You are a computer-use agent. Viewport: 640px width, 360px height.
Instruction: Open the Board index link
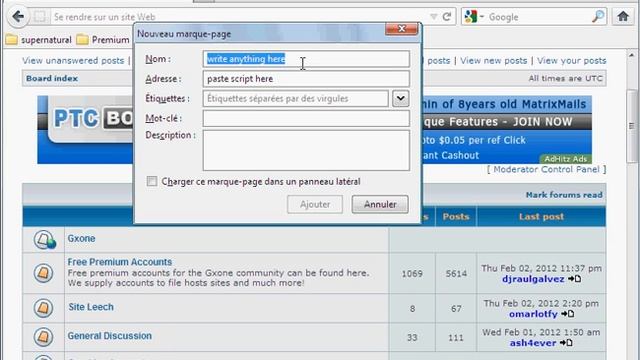(x=52, y=78)
